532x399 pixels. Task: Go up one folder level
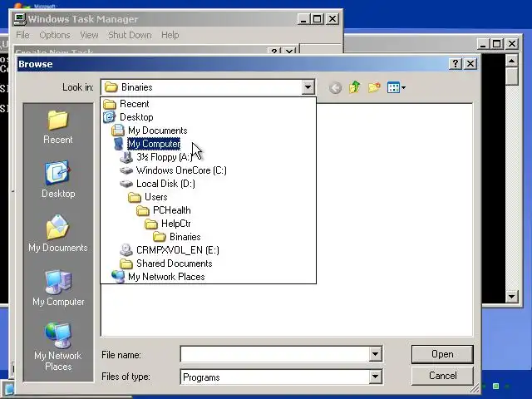tap(355, 87)
